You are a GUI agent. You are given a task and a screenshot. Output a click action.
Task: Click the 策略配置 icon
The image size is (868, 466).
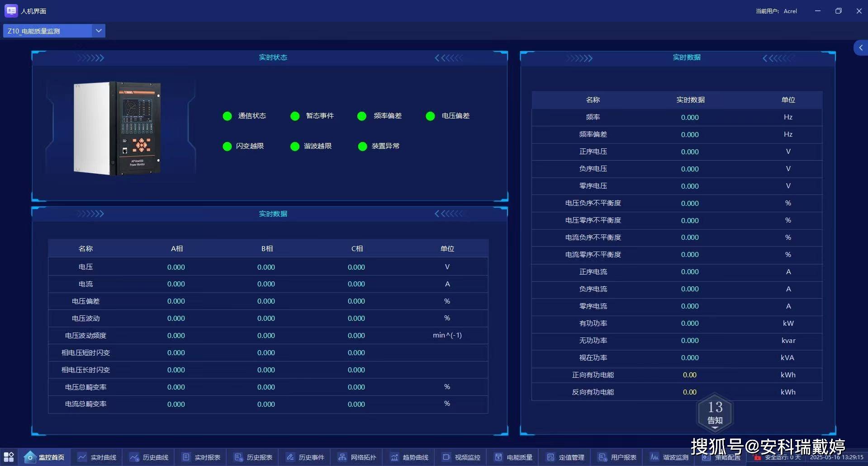pos(707,457)
